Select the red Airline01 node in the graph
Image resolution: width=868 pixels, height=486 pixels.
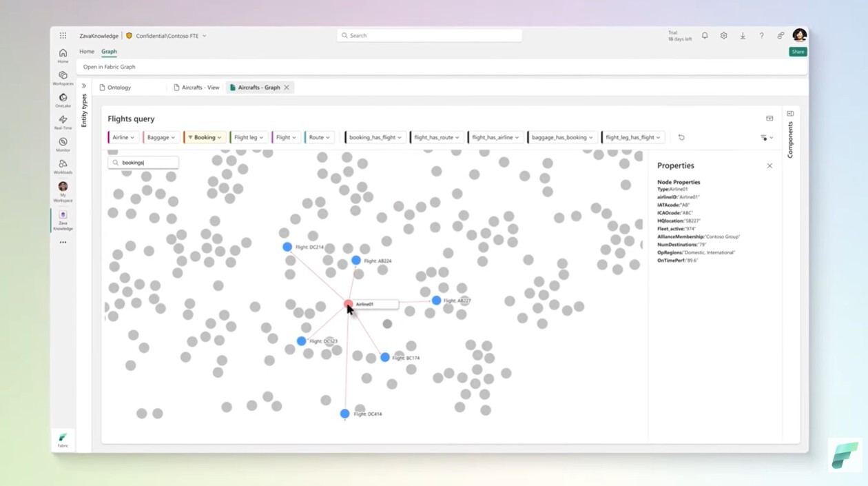click(348, 303)
